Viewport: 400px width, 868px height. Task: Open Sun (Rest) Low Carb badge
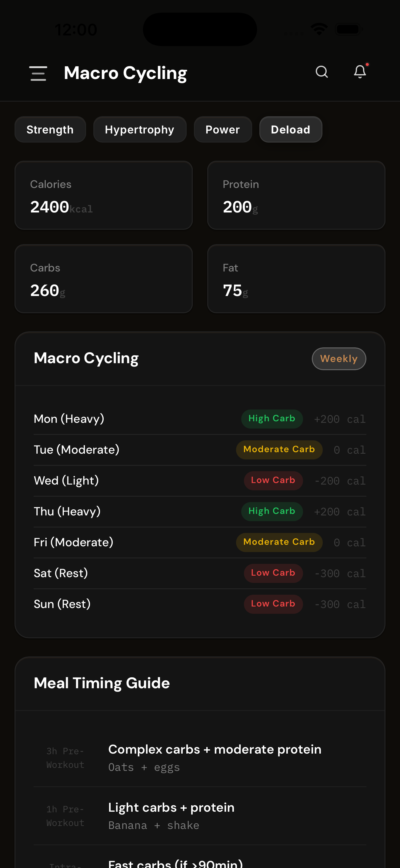pos(273,604)
